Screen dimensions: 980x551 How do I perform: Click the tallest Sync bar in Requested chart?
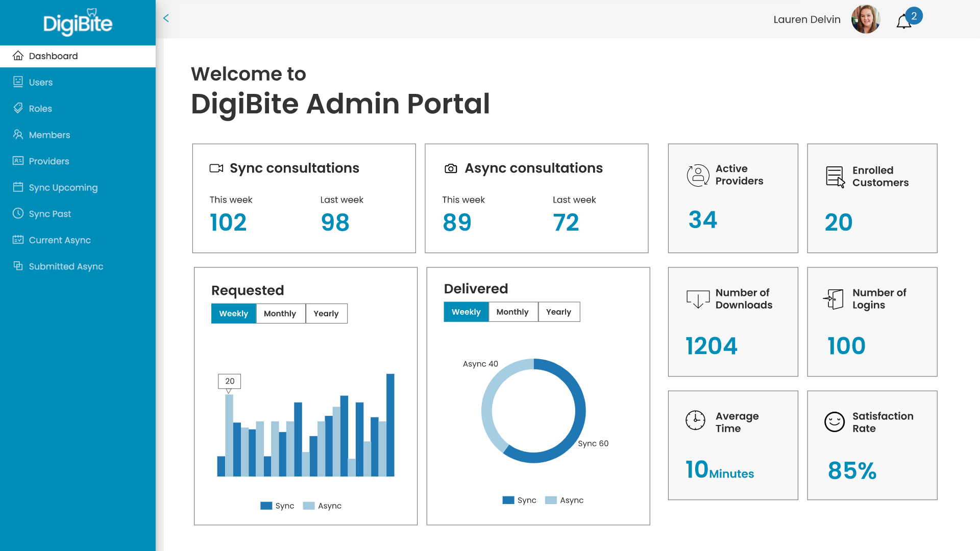tap(390, 425)
